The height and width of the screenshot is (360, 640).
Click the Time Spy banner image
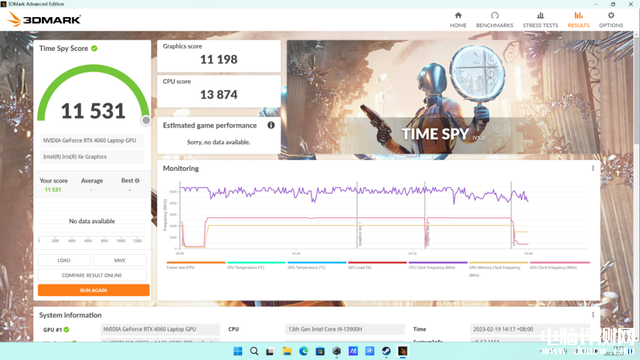click(x=443, y=97)
